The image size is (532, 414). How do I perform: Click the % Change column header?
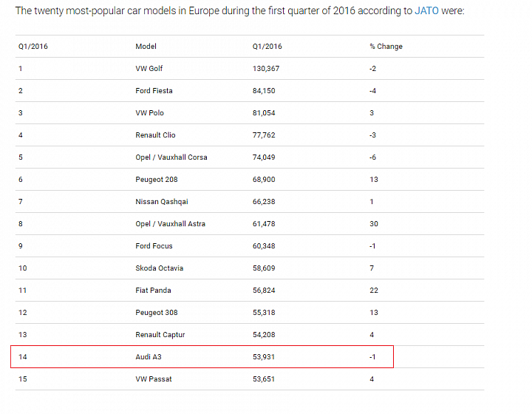pyautogui.click(x=386, y=47)
